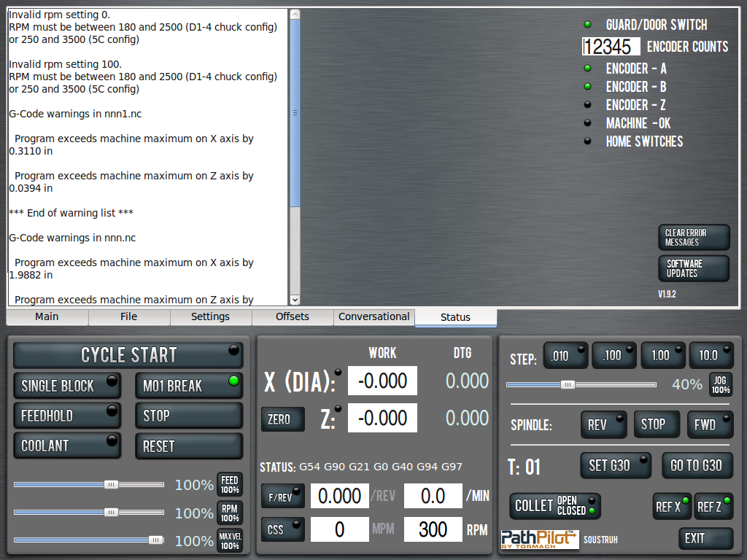
Task: Toggle the M01 Break option
Action: point(188,386)
